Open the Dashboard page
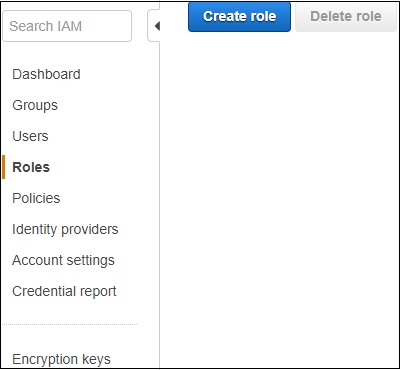The image size is (402, 370). (x=46, y=74)
